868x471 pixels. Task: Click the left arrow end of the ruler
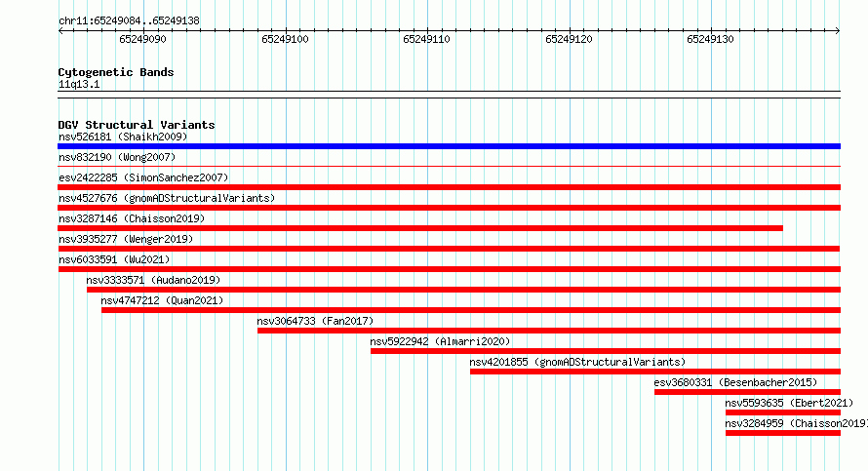pos(60,31)
